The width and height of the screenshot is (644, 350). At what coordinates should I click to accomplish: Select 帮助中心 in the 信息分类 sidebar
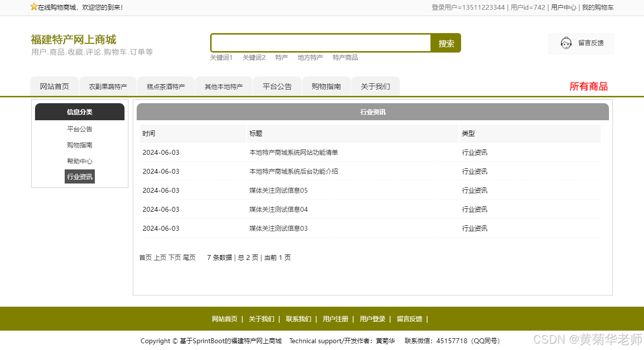(x=80, y=161)
